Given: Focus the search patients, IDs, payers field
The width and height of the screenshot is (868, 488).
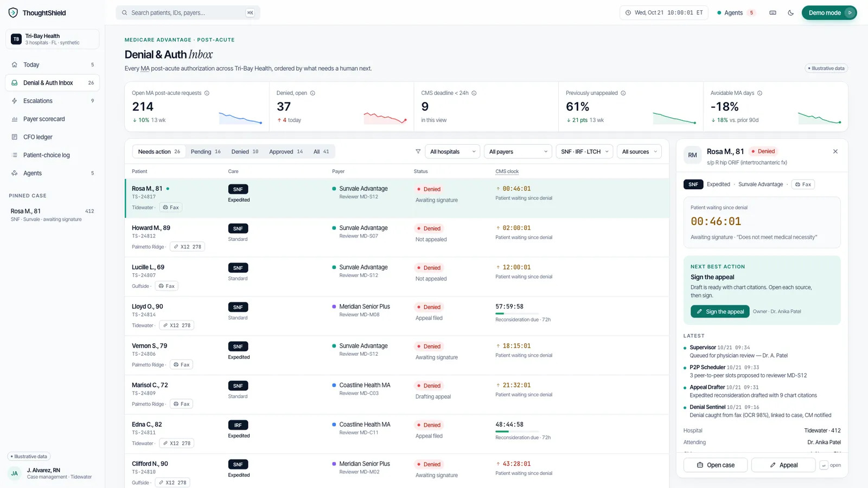Looking at the screenshot, I should pyautogui.click(x=188, y=12).
